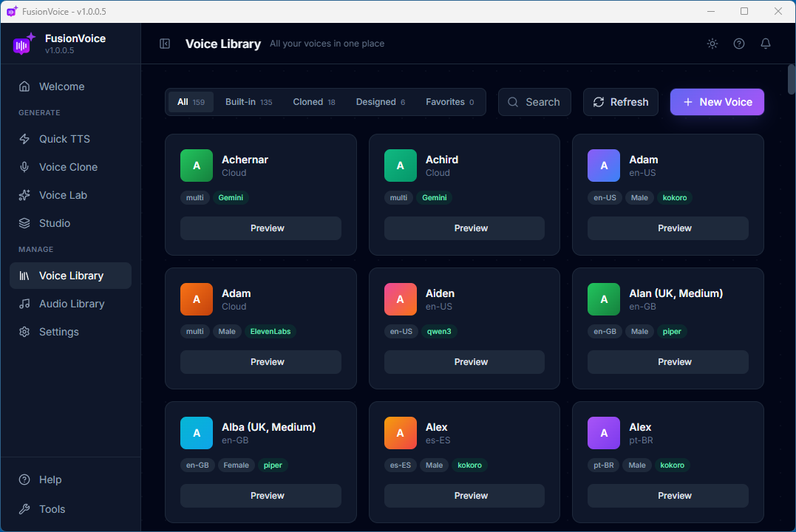Click the Audio Library music note icon
Viewport: 796px width, 532px height.
tap(24, 304)
